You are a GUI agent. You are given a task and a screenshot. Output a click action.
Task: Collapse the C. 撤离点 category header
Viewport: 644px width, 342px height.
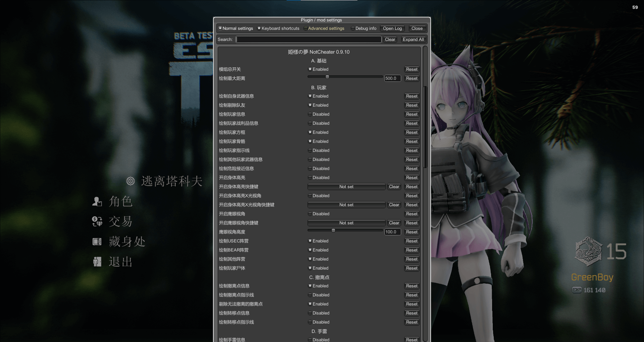coord(319,277)
